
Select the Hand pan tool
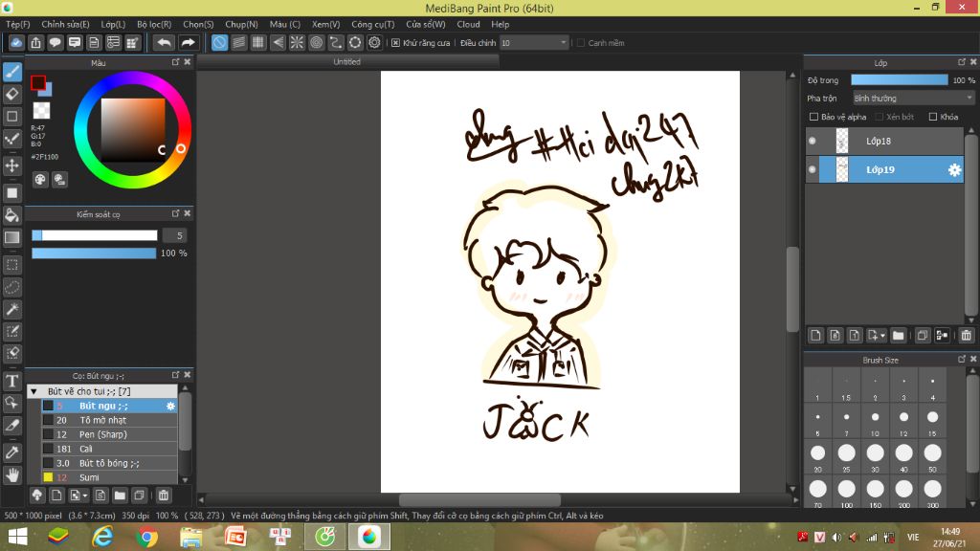coord(11,475)
